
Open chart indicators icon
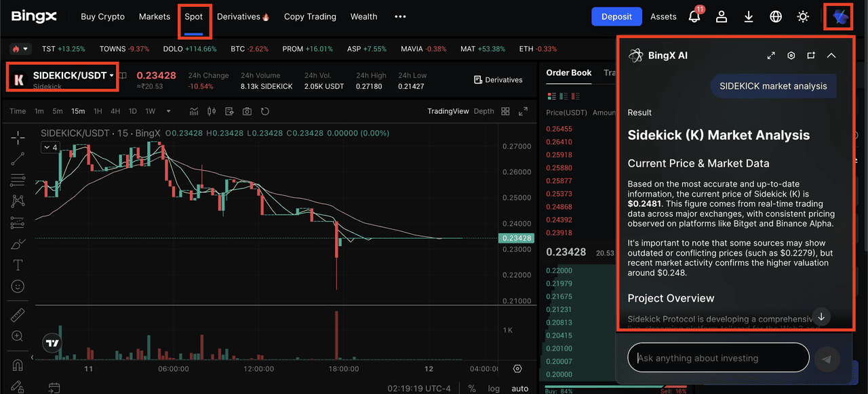pyautogui.click(x=194, y=111)
